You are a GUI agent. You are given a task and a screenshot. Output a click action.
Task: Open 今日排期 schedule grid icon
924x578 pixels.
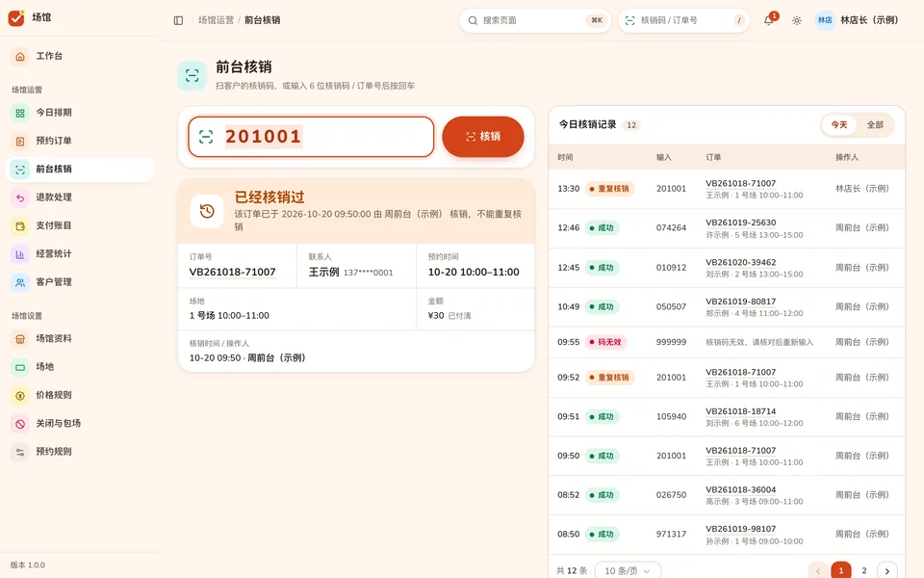click(x=20, y=113)
